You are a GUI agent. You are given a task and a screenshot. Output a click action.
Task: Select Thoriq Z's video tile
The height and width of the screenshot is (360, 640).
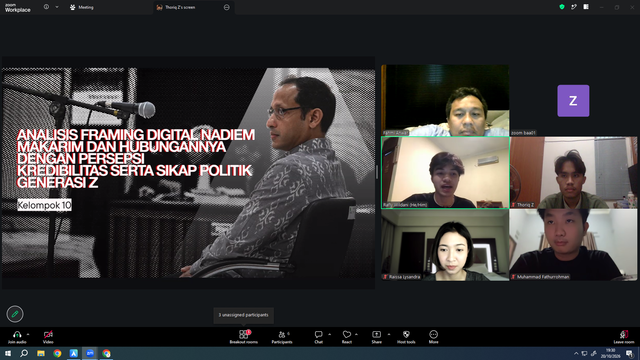[x=573, y=173]
